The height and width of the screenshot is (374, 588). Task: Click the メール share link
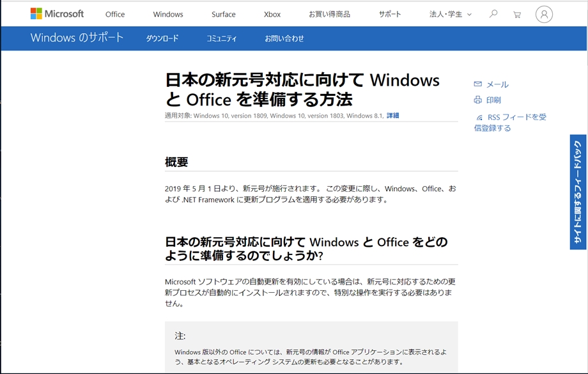[x=497, y=84]
